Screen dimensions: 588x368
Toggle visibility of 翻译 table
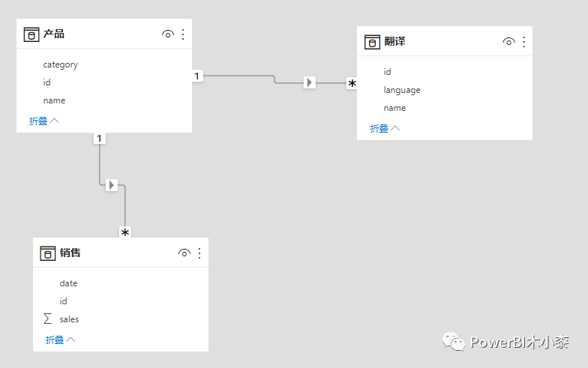[x=508, y=42]
